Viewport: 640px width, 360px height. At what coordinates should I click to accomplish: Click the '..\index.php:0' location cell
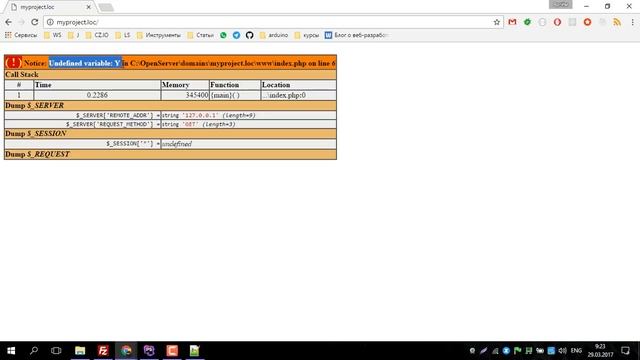[x=298, y=95]
